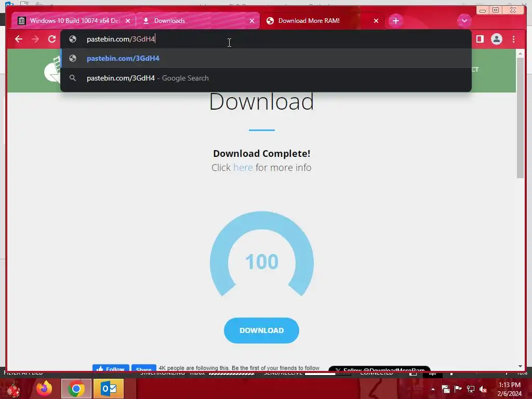Select the Download More RAM! tab

coord(322,21)
